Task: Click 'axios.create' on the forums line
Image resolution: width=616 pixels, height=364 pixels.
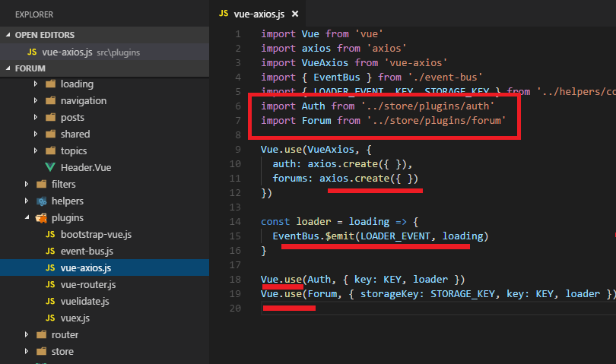Action: tap(354, 179)
